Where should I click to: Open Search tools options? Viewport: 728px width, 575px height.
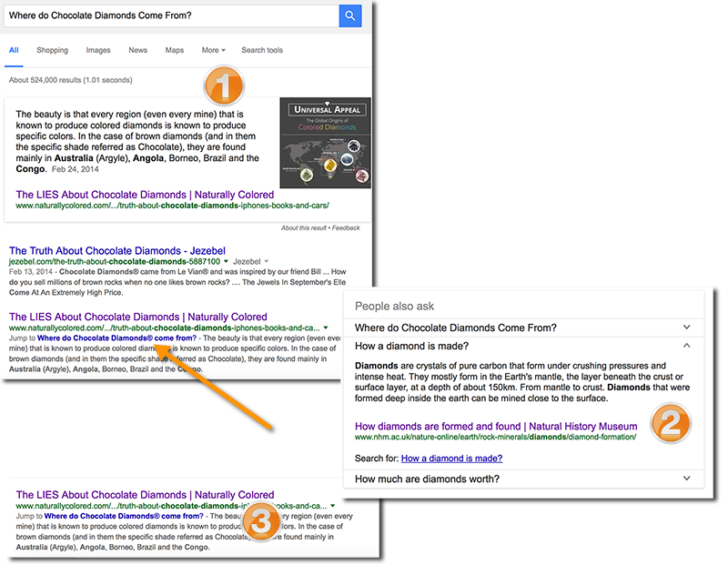coord(262,50)
